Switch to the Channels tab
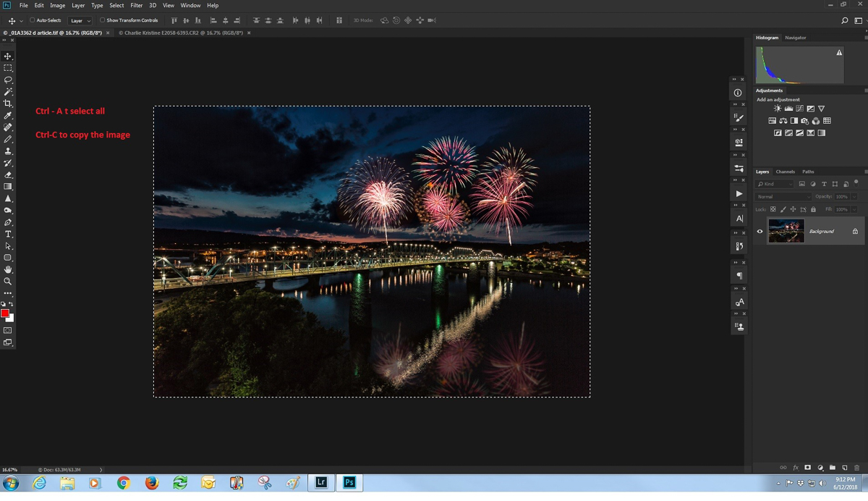The image size is (868, 501). (785, 172)
